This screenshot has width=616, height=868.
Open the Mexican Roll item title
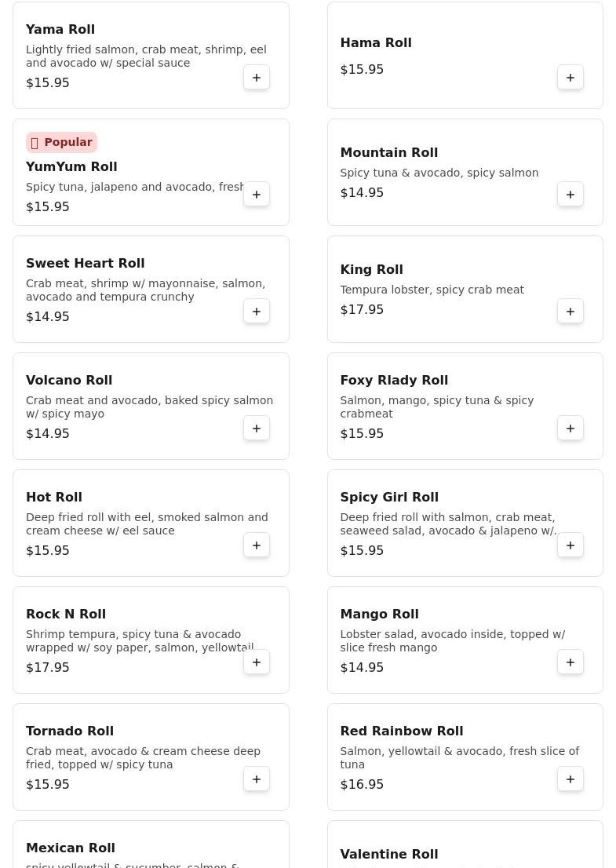pos(71,848)
